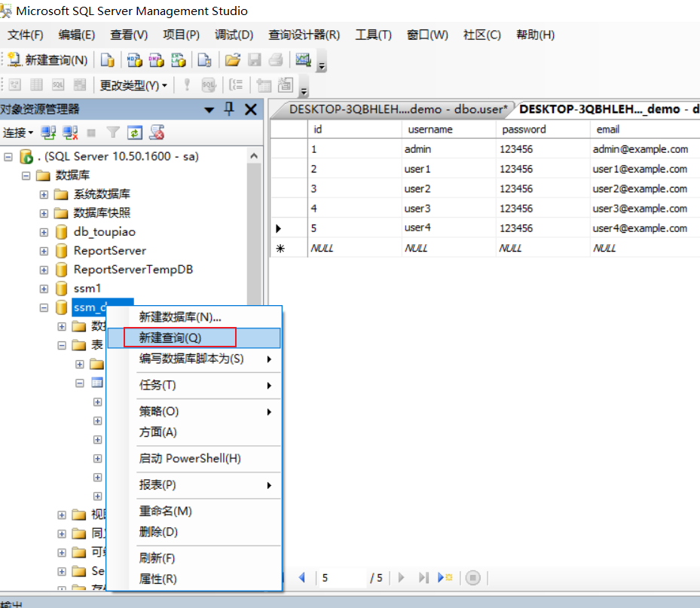Choose 删除(D) in context menu
This screenshot has width=700, height=608.
click(194, 532)
